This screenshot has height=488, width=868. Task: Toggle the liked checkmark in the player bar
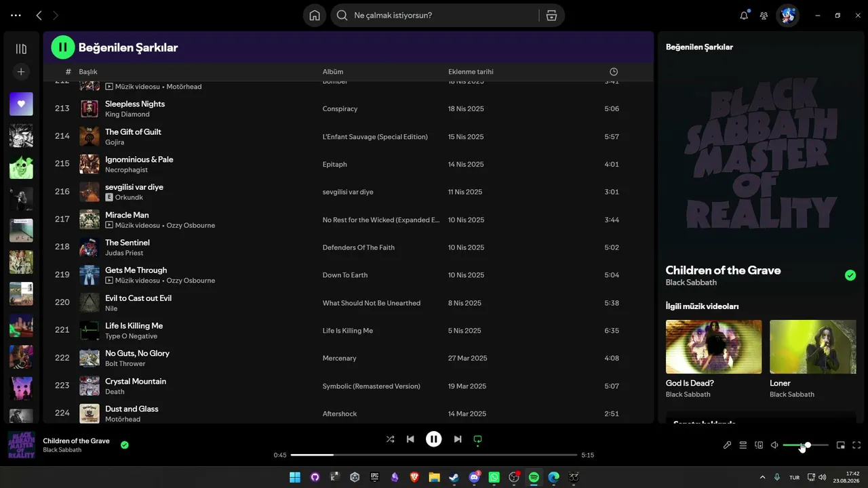click(125, 445)
